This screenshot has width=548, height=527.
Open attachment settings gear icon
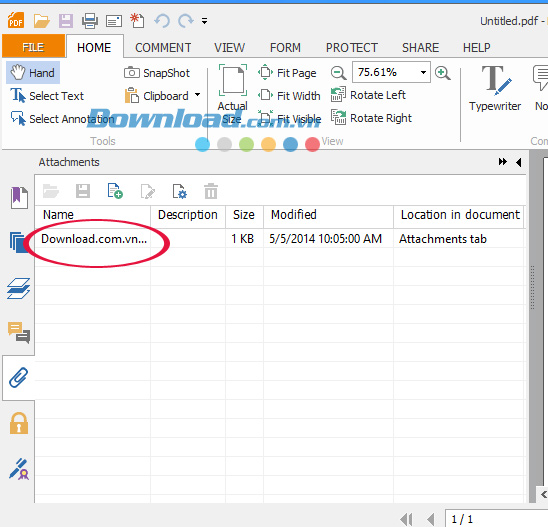(x=180, y=192)
